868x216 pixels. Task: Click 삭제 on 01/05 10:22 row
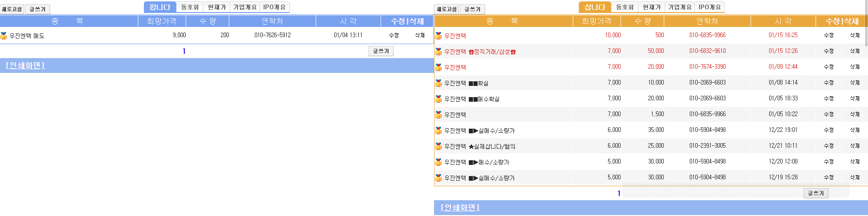tap(855, 114)
